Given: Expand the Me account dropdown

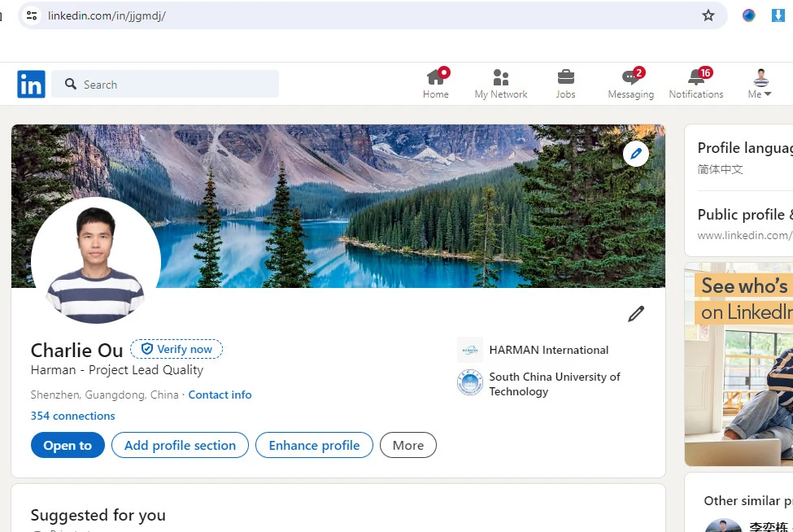Looking at the screenshot, I should tap(760, 84).
